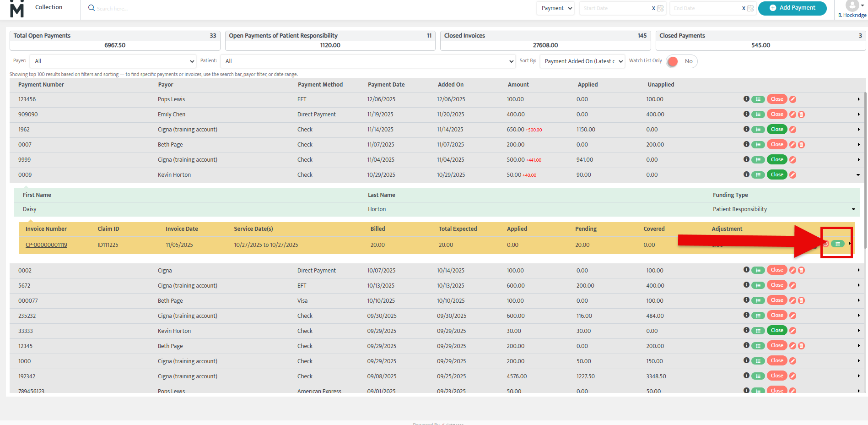The image size is (868, 425).
Task: Open list details icon for payment 909090
Action: pos(758,114)
